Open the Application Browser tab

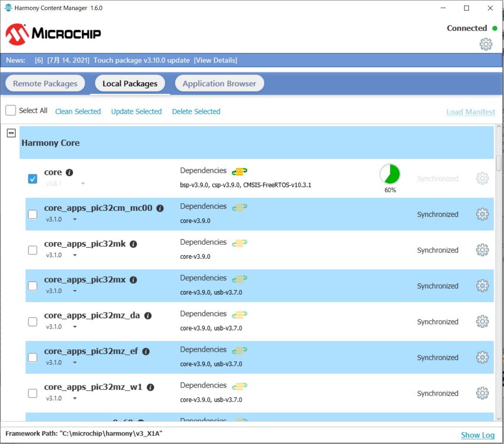219,83
